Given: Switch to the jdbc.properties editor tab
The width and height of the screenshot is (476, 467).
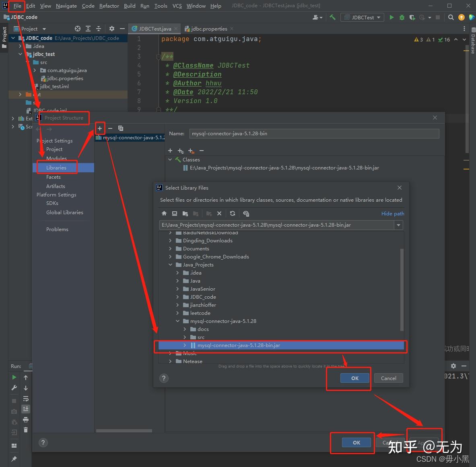Looking at the screenshot, I should click(x=209, y=29).
